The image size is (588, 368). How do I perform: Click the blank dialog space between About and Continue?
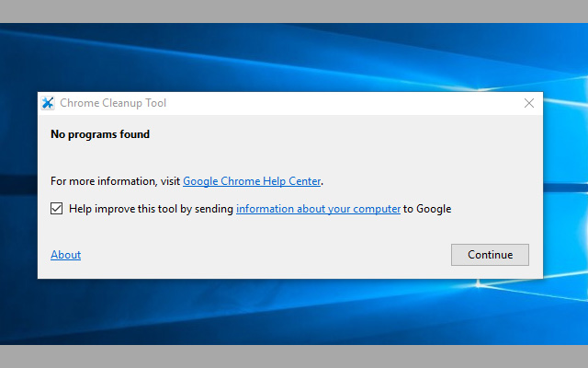pyautogui.click(x=263, y=255)
